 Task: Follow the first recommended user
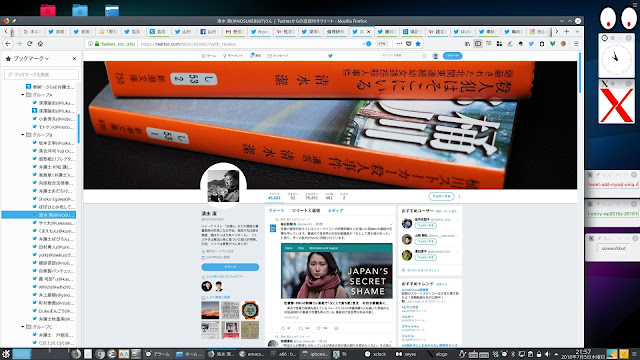pyautogui.click(x=426, y=225)
